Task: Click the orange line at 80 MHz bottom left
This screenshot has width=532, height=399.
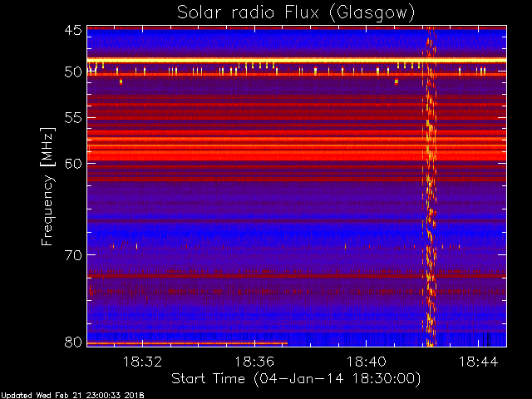Action: point(187,343)
